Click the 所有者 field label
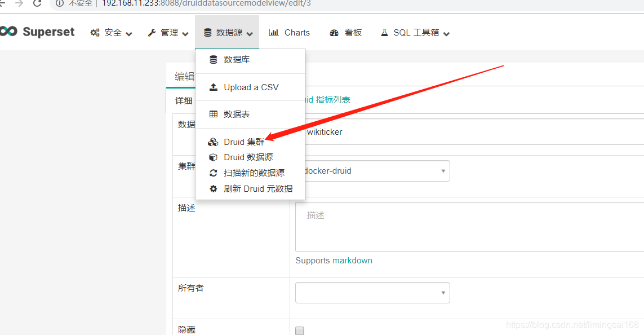Viewport: 644px width, 335px height. pyautogui.click(x=190, y=288)
